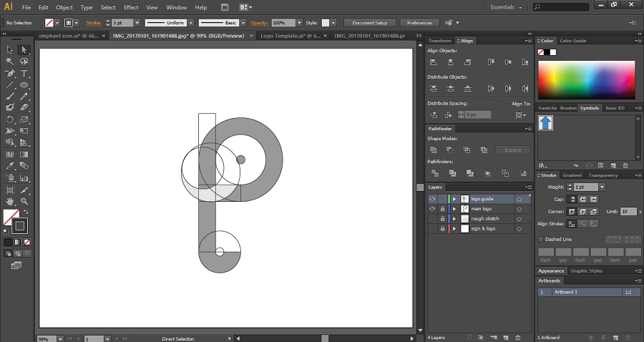This screenshot has width=644, height=342.
Task: Align stroke to center option
Action: (572, 224)
